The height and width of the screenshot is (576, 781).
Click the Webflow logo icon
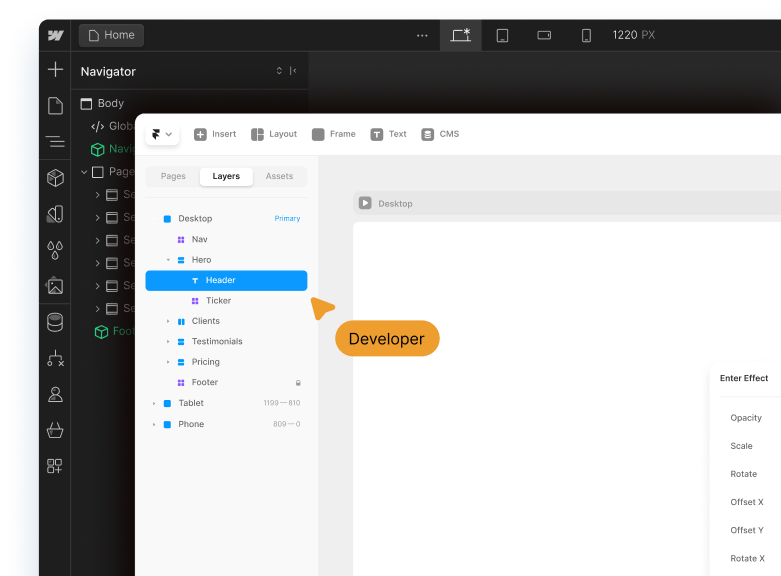(55, 35)
